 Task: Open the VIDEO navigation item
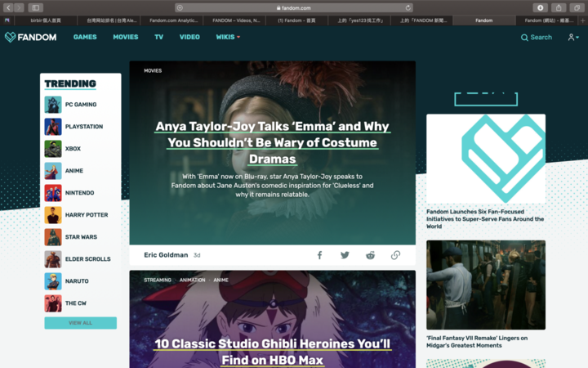pyautogui.click(x=189, y=37)
